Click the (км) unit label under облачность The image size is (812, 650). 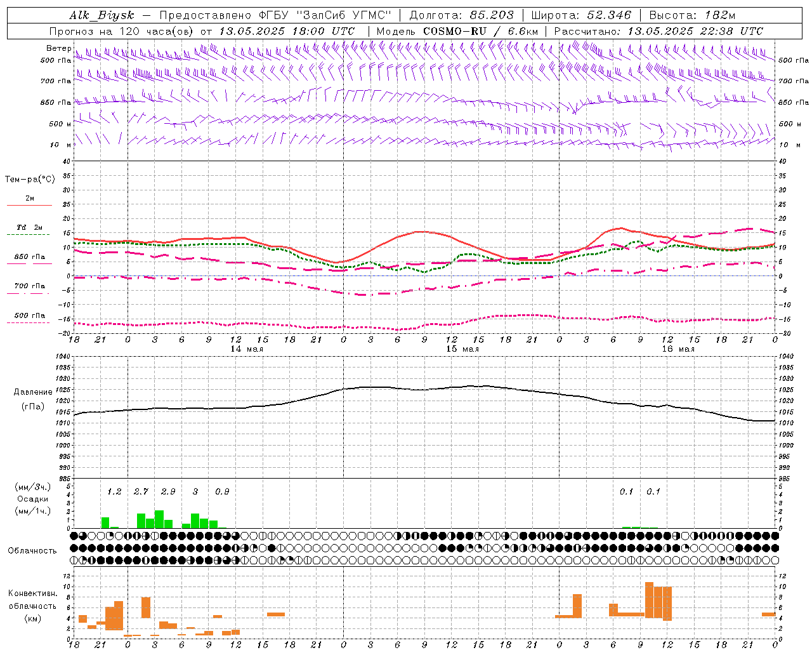point(33,618)
